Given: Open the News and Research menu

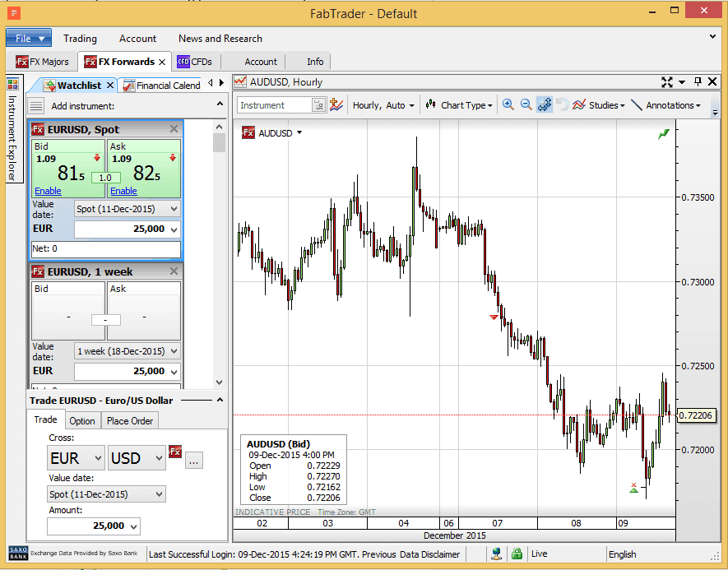Looking at the screenshot, I should [220, 39].
